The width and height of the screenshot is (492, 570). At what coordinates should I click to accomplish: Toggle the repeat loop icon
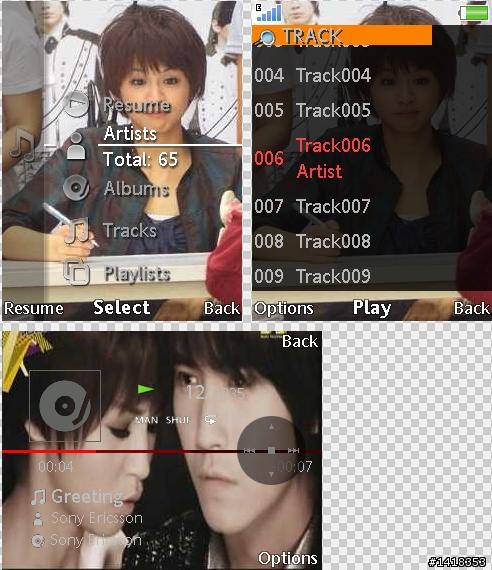(x=211, y=420)
